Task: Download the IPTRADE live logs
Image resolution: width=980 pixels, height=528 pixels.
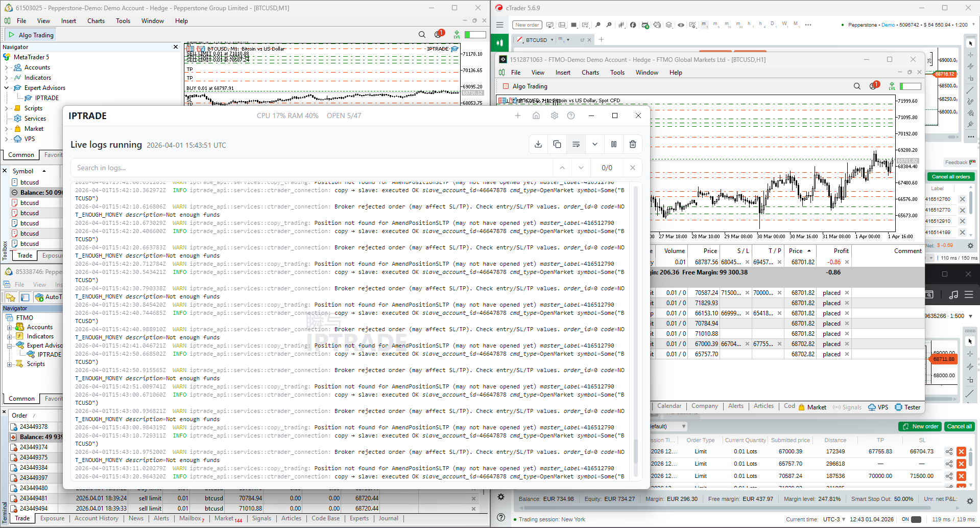Action: pos(538,145)
